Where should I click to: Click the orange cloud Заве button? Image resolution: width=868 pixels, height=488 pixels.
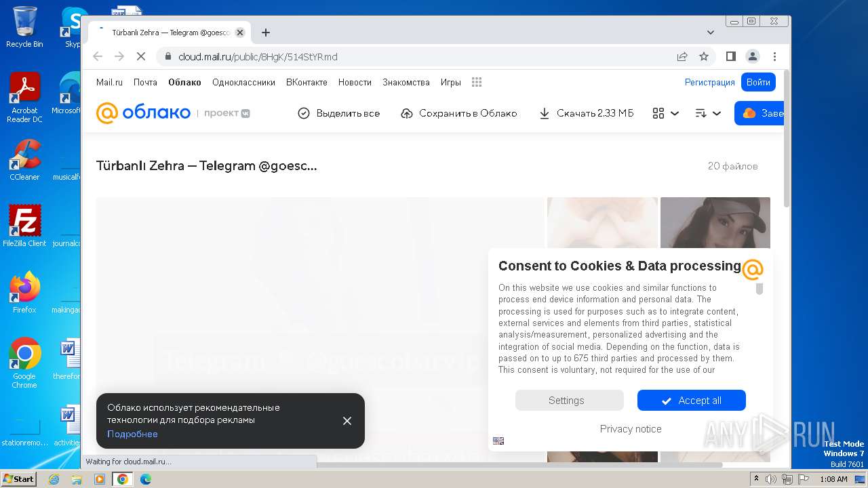click(760, 113)
